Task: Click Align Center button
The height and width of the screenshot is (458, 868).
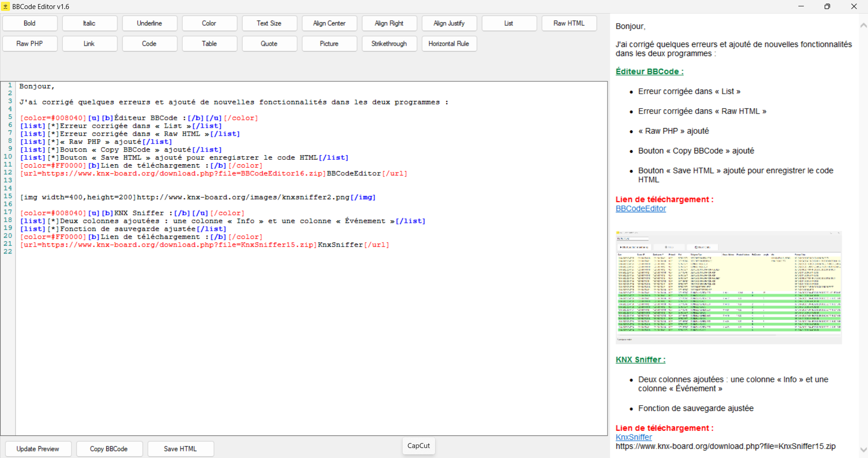Action: click(329, 24)
